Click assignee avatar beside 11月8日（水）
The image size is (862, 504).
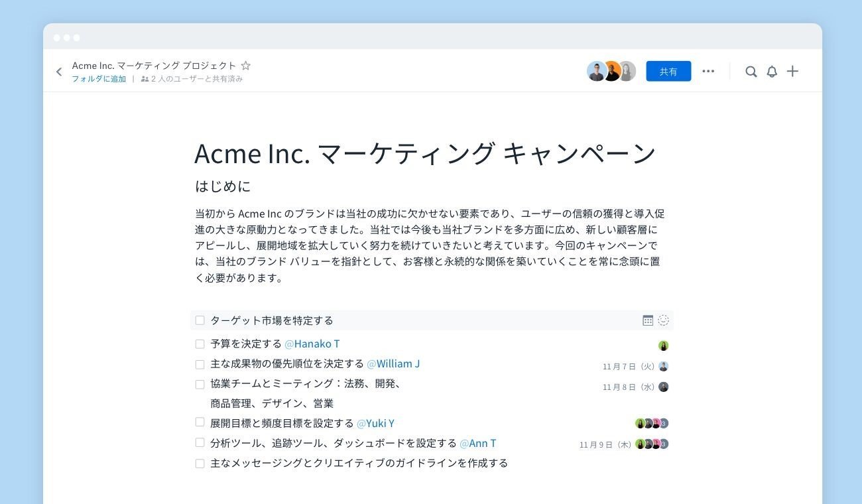tap(663, 387)
